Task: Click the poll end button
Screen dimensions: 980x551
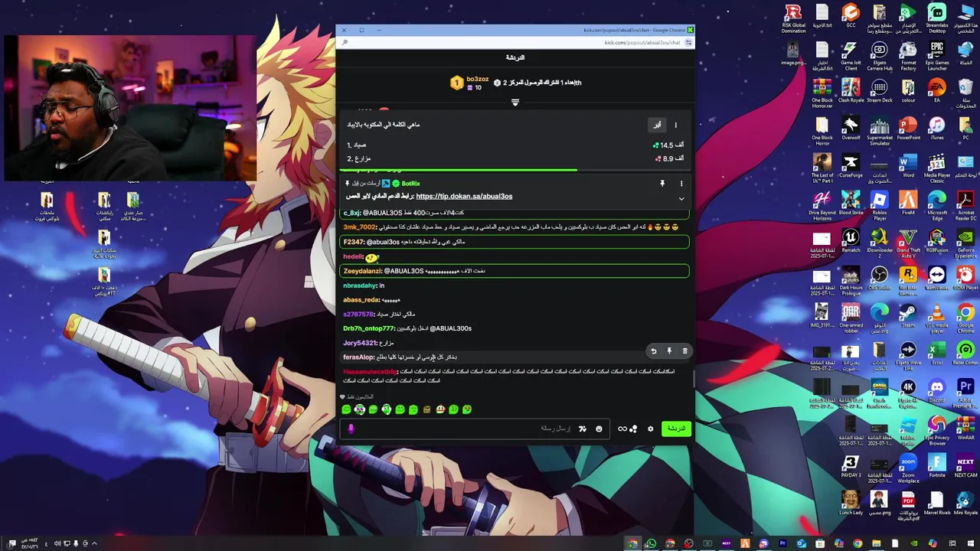Action: [657, 125]
